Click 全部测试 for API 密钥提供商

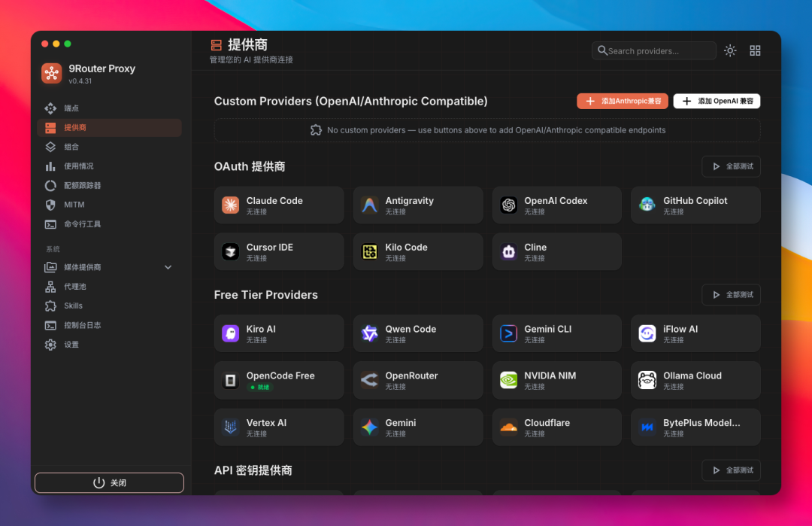pos(732,470)
